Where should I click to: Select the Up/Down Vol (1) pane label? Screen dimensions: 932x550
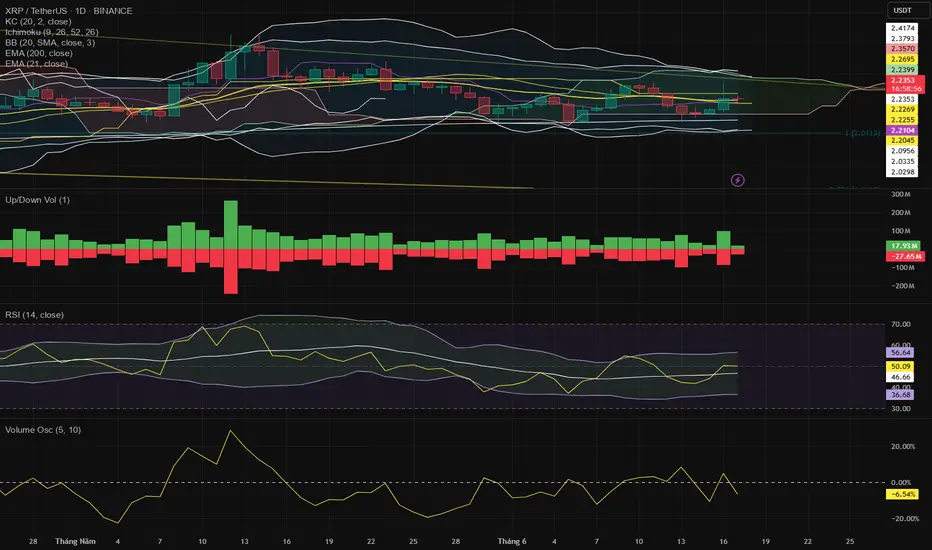(x=37, y=200)
